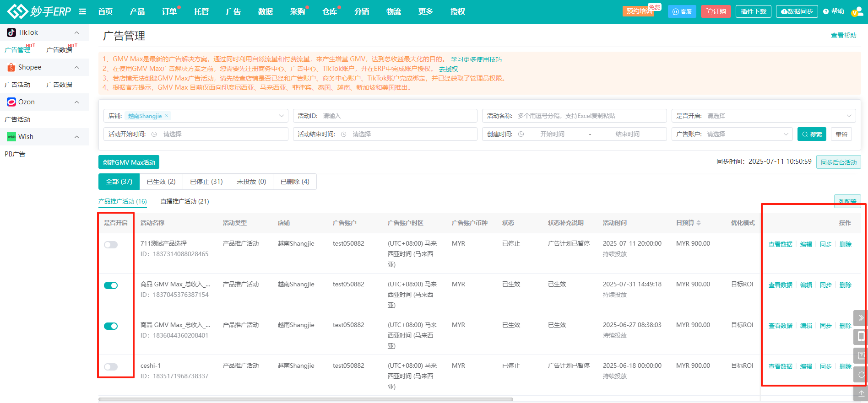Click the 去授权 link

pos(448,69)
